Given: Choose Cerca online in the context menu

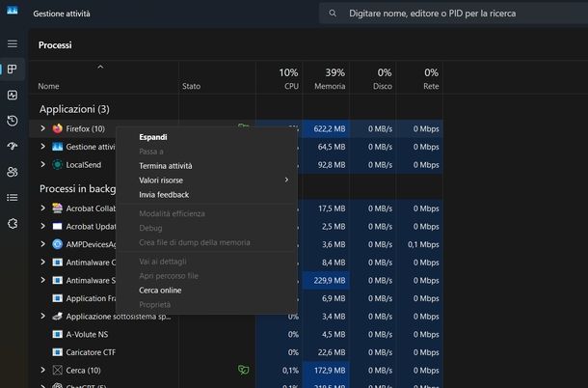Looking at the screenshot, I should coord(207,291).
